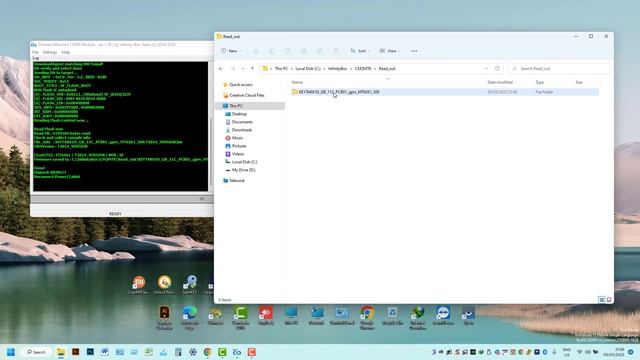
Task: Sort by the Size column header
Action: (x=579, y=82)
